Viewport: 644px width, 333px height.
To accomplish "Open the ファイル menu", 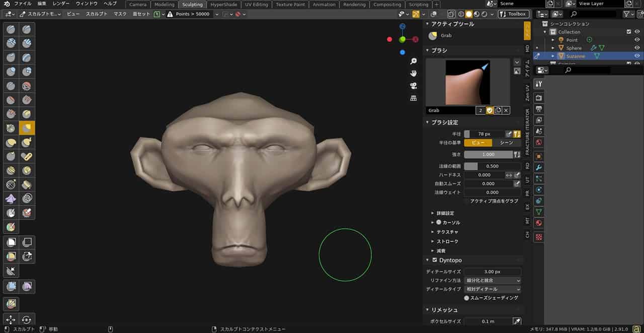I will [x=23, y=4].
